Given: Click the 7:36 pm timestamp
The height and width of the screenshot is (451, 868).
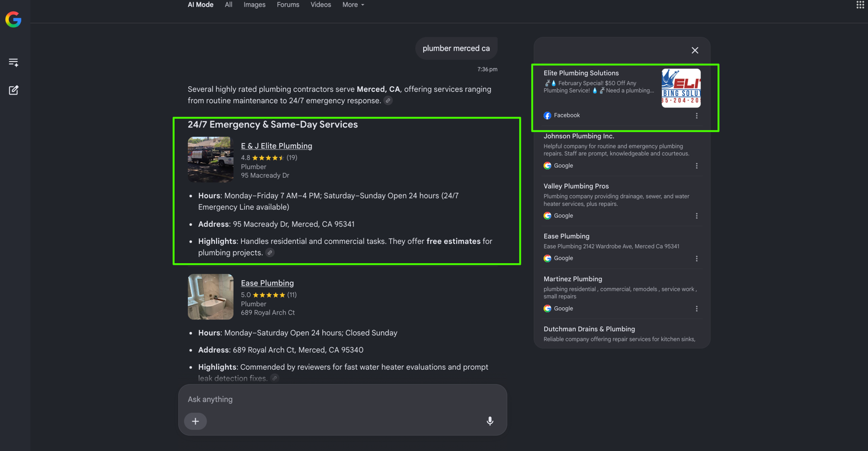Looking at the screenshot, I should (x=487, y=69).
